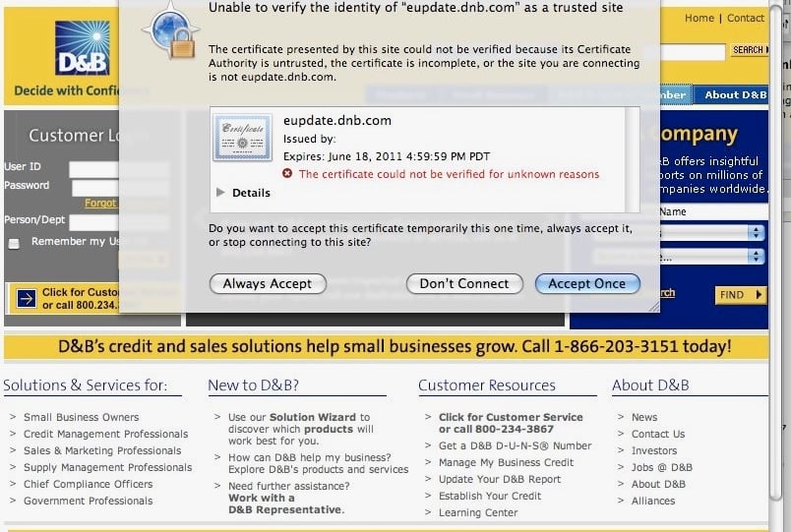Open Learning Center link
The width and height of the screenshot is (791, 532).
click(478, 512)
